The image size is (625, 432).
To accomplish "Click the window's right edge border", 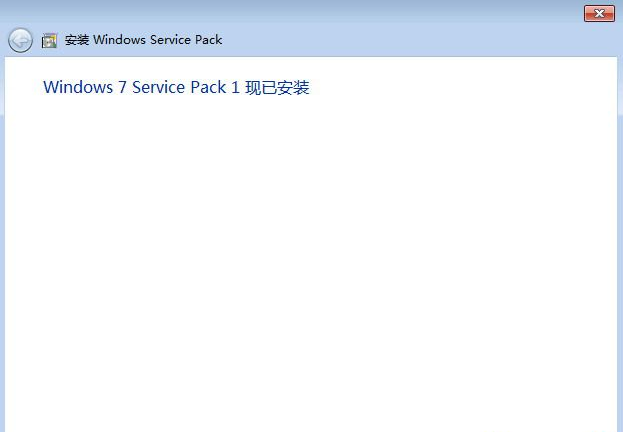I will [621, 250].
